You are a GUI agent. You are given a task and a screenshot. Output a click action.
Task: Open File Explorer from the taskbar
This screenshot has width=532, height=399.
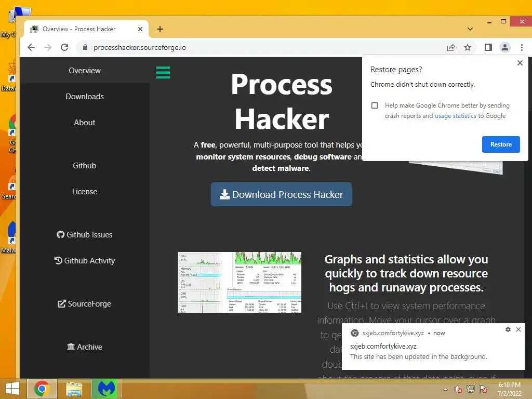click(74, 389)
